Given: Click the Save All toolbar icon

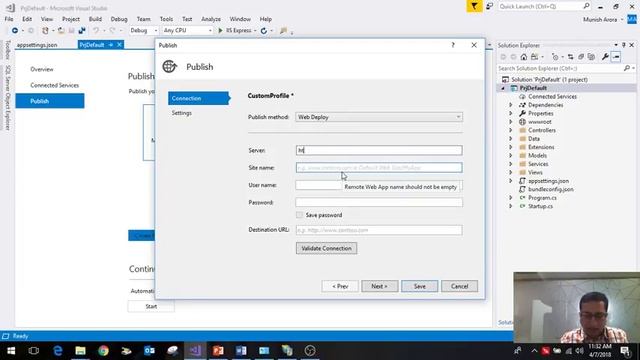Looking at the screenshot, I should [82, 31].
